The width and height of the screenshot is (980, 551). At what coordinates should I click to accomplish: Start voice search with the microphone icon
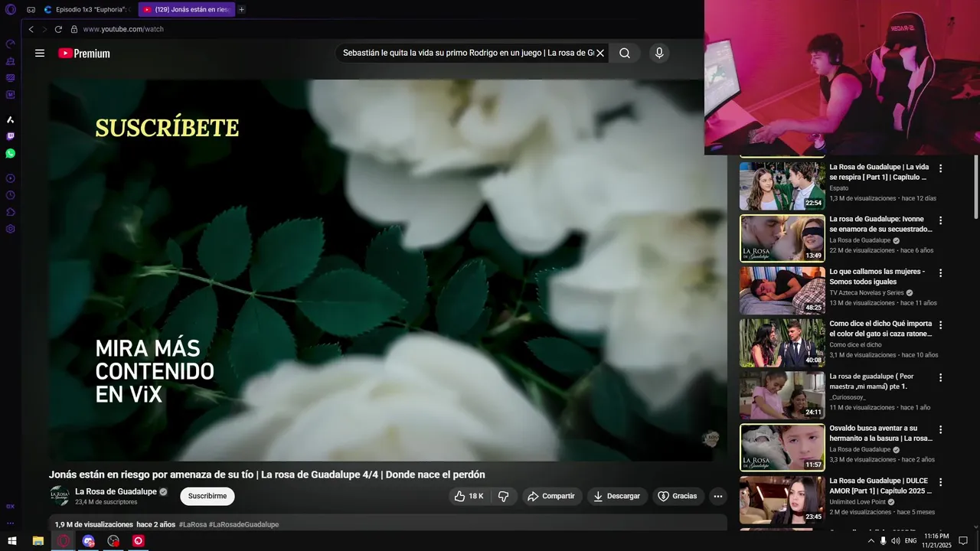tap(659, 53)
